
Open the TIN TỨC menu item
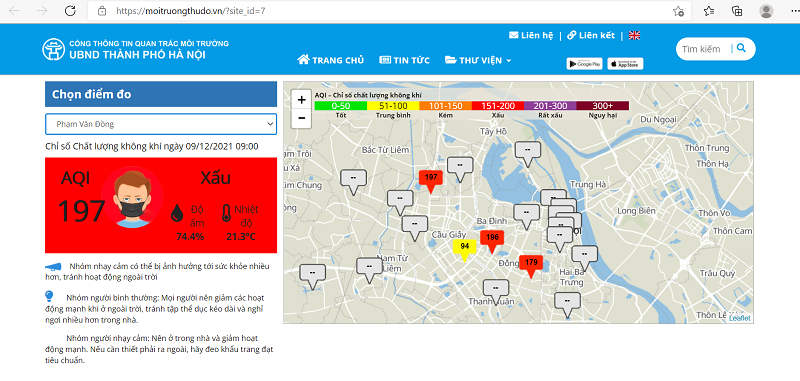405,60
